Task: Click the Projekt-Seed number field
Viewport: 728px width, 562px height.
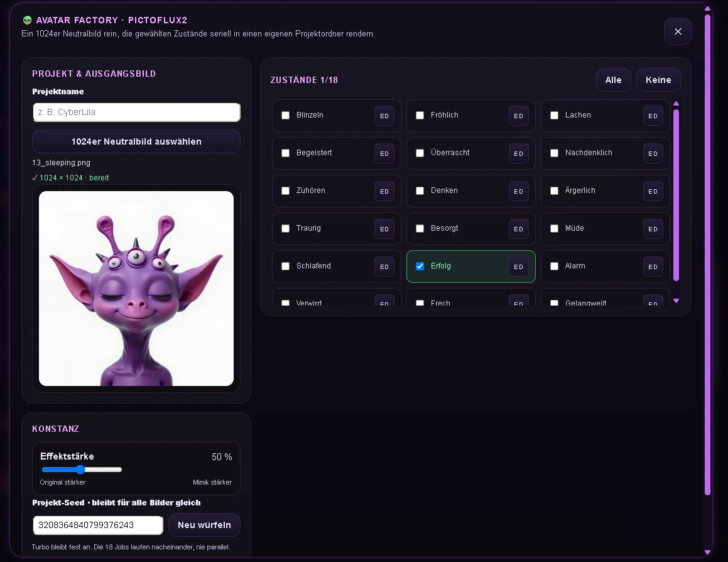Action: click(x=98, y=525)
